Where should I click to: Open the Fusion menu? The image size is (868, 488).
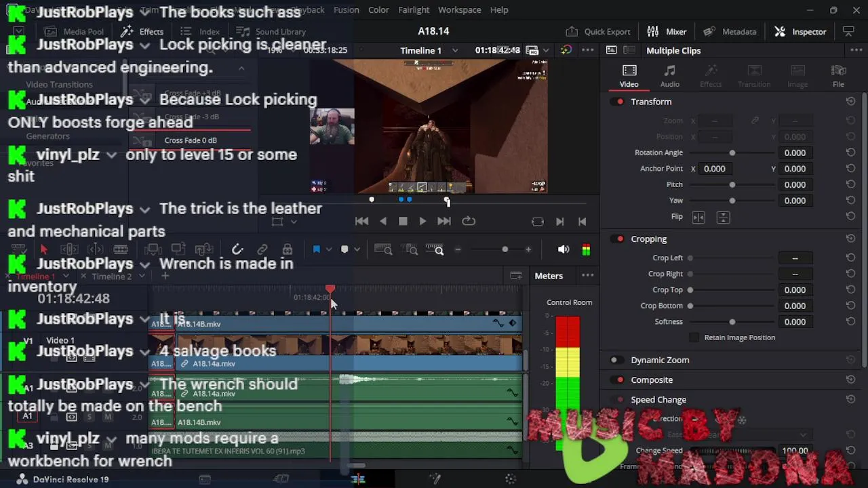(x=347, y=10)
